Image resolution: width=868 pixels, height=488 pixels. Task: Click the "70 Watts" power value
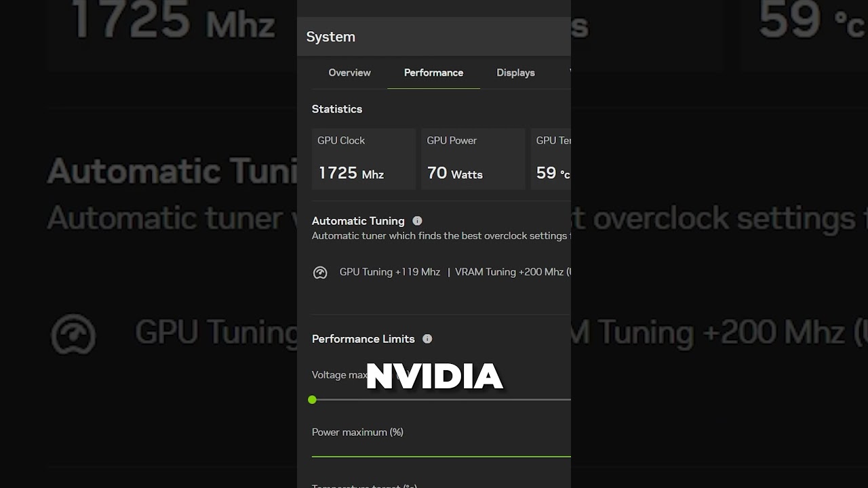click(x=455, y=173)
